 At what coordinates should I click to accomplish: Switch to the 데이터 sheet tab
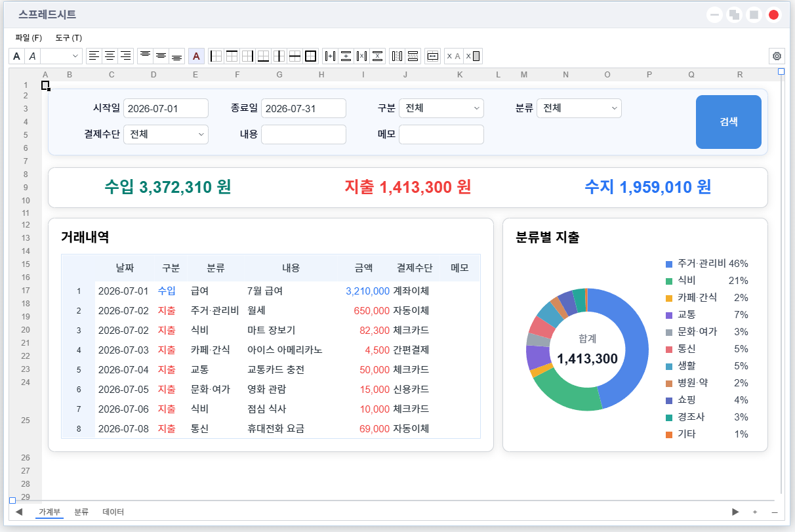113,512
